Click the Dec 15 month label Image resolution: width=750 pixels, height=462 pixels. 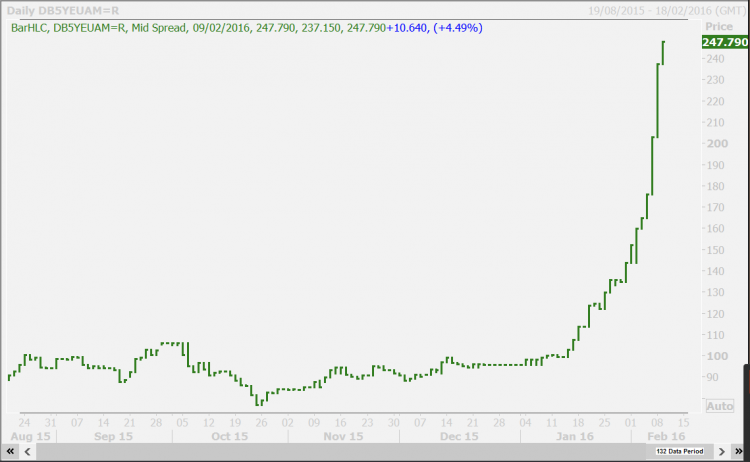[x=460, y=437]
